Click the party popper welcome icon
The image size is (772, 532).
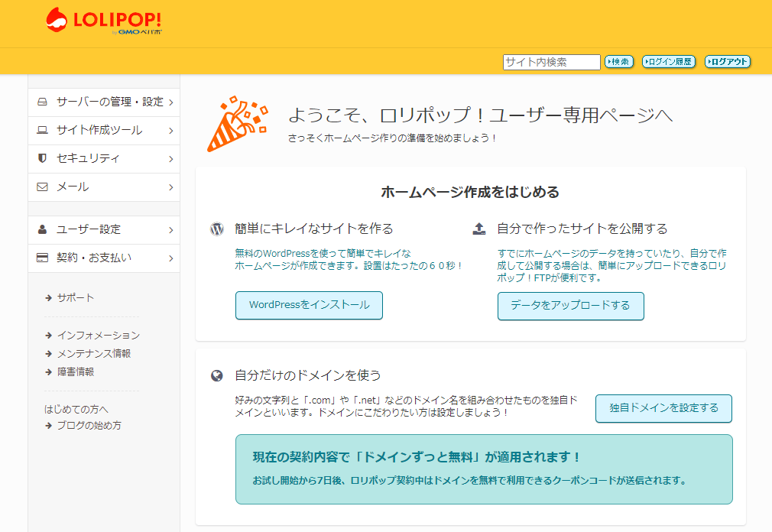pyautogui.click(x=237, y=124)
